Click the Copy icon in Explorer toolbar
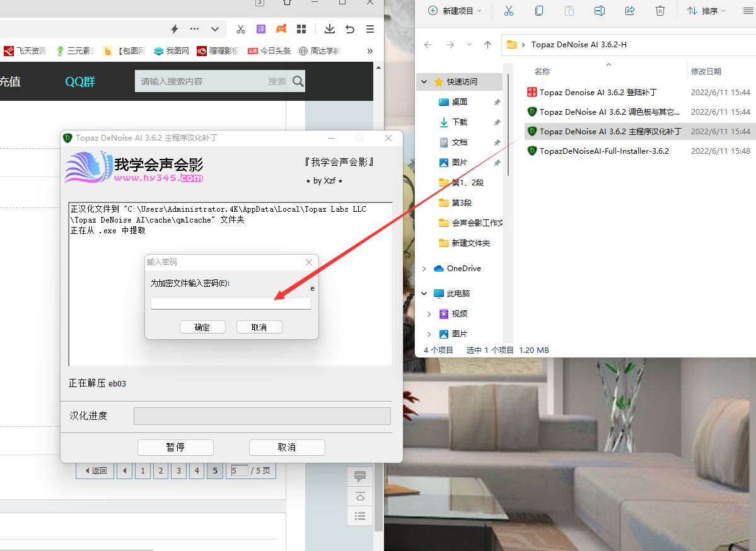 539,11
